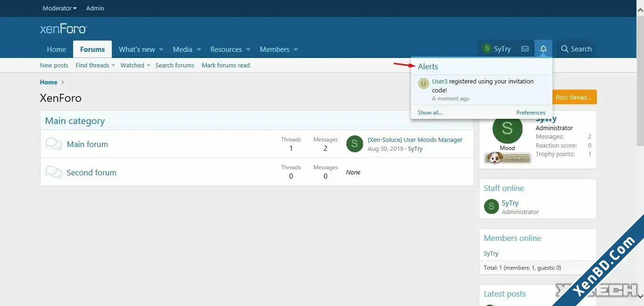Expand the Moderator dropdown
644x306 pixels.
(59, 8)
